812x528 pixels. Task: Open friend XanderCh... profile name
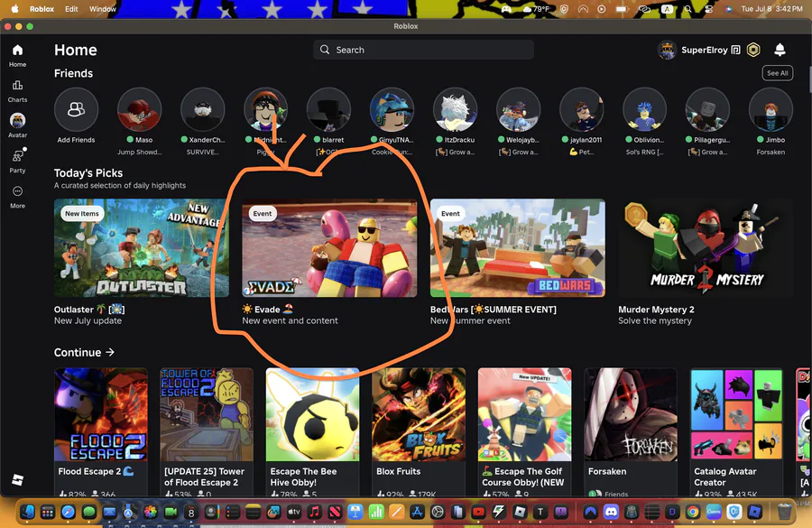coord(207,139)
